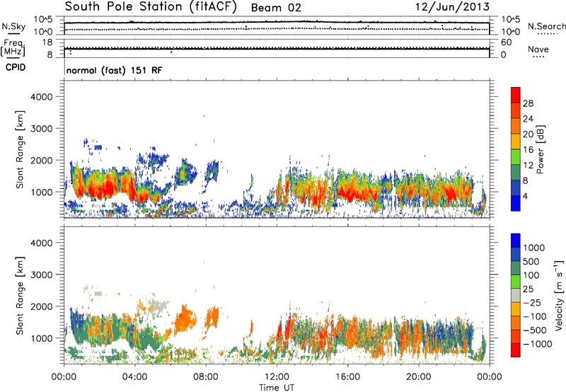Click the 25 tick on Velocity colorbar
Image resolution: width=566 pixels, height=392 pixels.
click(x=528, y=289)
